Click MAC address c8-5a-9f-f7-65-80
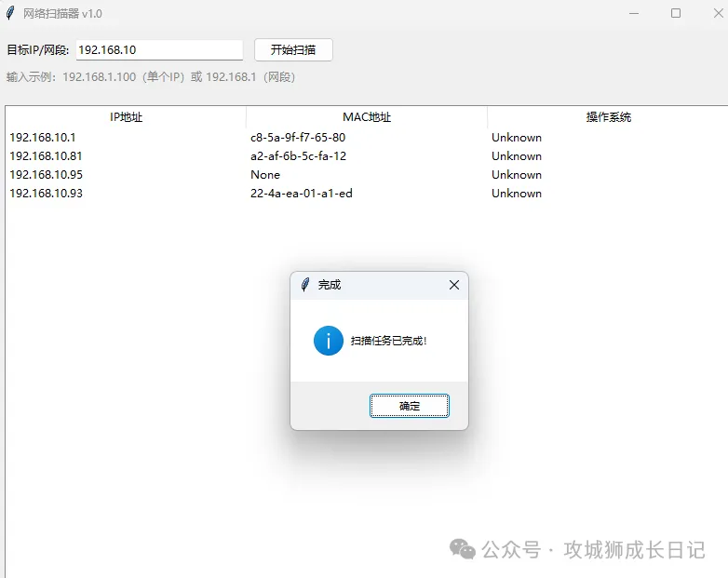The image size is (728, 578). tap(298, 138)
